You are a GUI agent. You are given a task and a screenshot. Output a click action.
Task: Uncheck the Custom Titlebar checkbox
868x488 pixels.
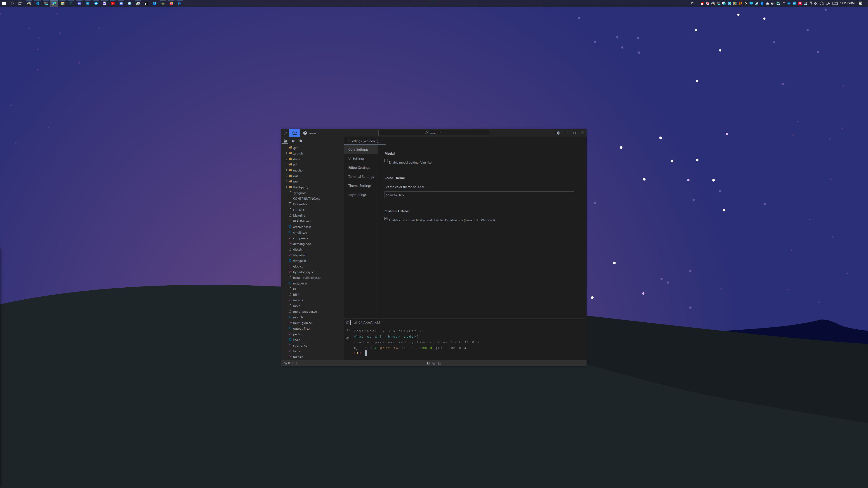click(386, 218)
